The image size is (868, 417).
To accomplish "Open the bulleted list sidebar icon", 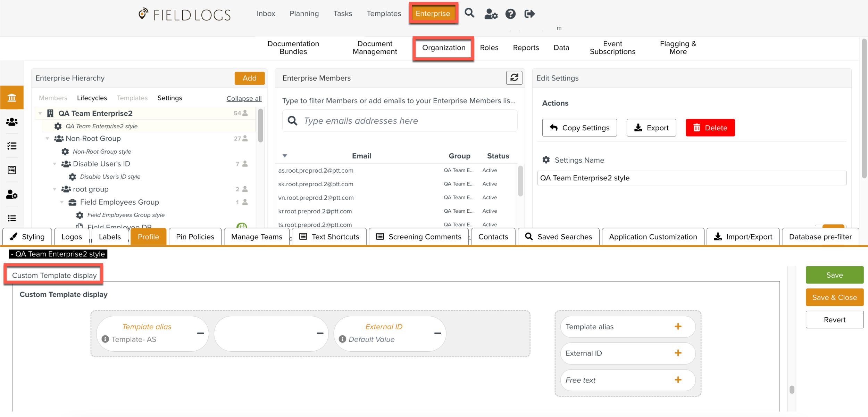I will 12,218.
